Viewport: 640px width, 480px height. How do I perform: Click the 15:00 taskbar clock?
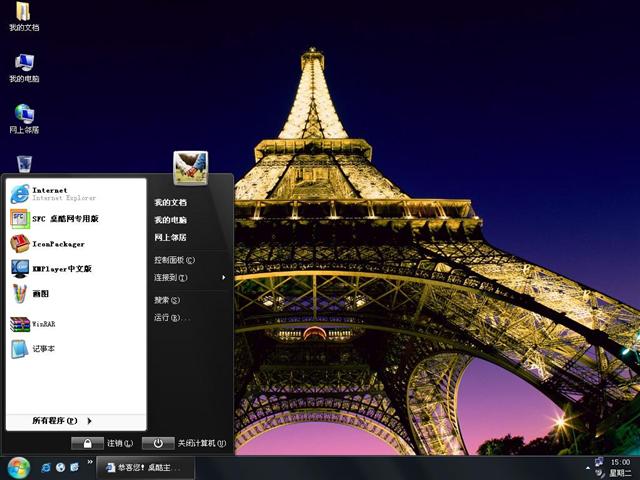click(620, 462)
